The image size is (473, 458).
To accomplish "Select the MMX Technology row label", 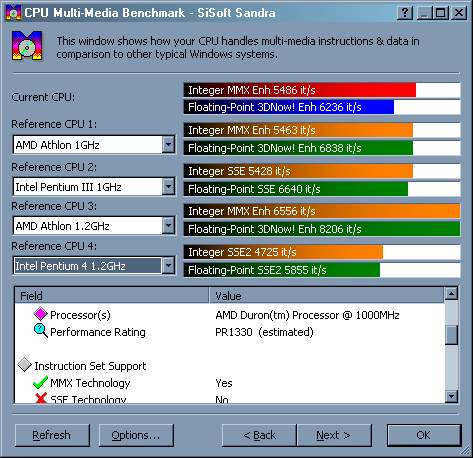I will tap(90, 383).
